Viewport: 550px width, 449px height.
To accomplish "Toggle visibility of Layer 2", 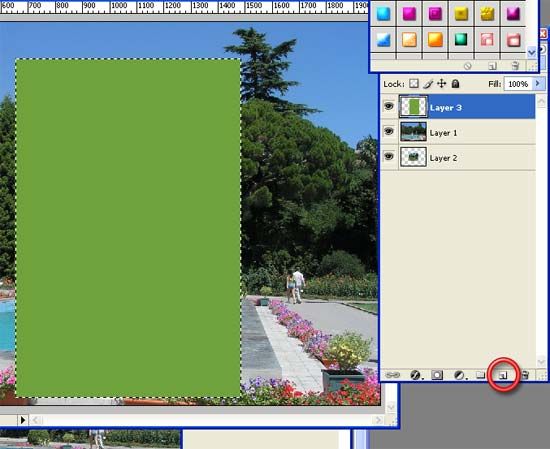I will coord(389,156).
